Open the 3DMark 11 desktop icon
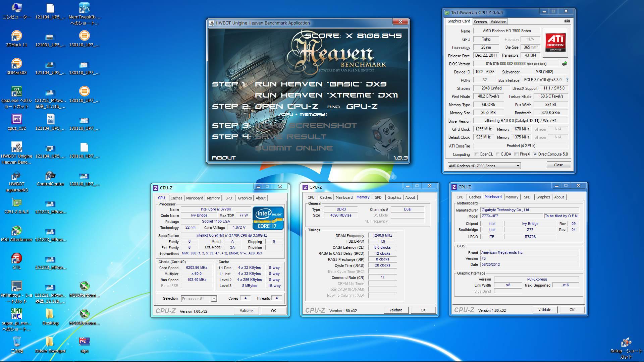This screenshot has height=362, width=644. [x=16, y=39]
